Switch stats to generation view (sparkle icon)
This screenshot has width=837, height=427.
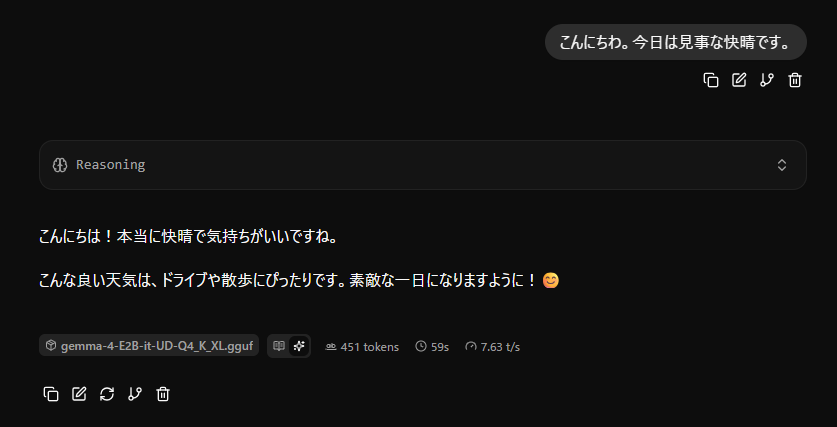point(299,346)
